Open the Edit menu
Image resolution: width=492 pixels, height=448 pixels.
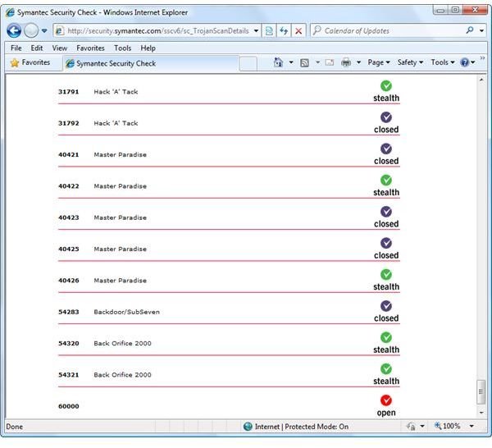click(37, 48)
